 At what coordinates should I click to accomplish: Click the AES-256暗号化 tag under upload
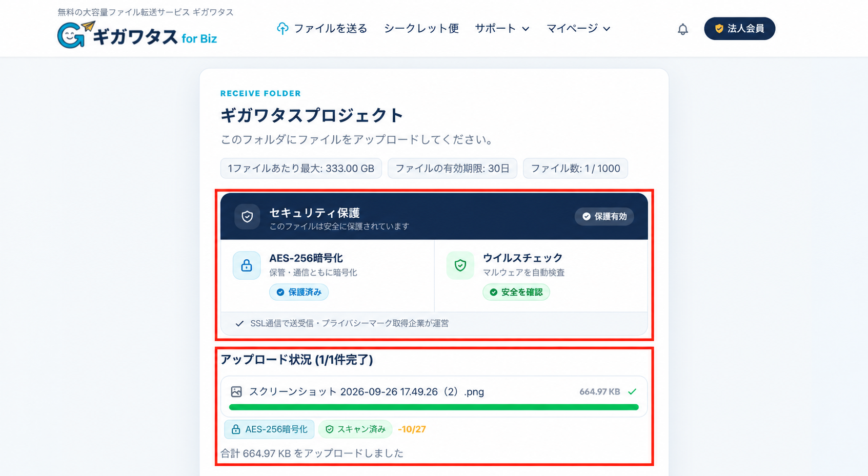click(x=269, y=429)
